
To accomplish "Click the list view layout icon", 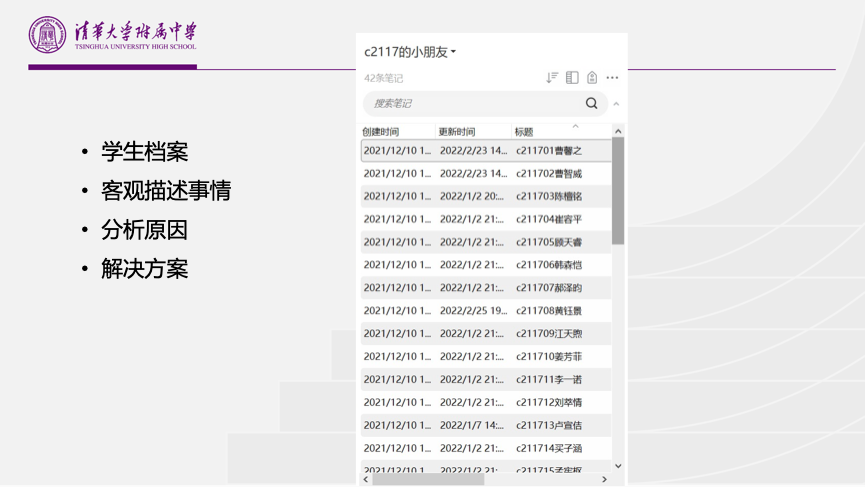I will click(x=572, y=78).
